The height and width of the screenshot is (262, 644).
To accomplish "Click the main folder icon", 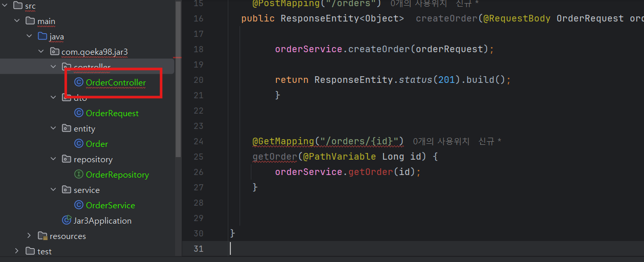I will tap(30, 21).
